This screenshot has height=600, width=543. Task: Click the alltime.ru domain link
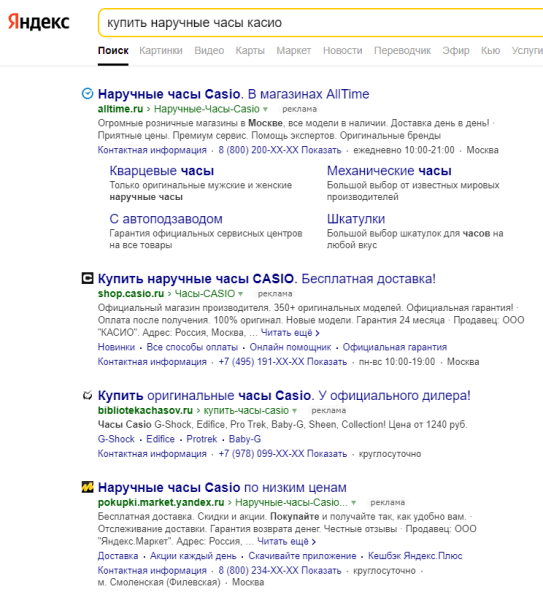(x=120, y=109)
